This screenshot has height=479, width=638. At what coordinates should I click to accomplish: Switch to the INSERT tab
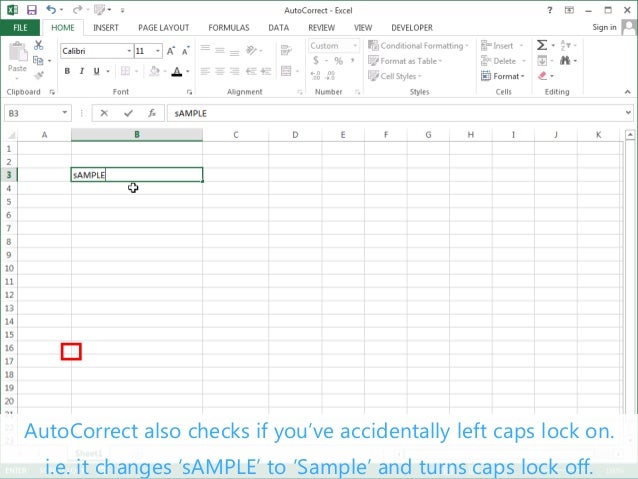[106, 28]
